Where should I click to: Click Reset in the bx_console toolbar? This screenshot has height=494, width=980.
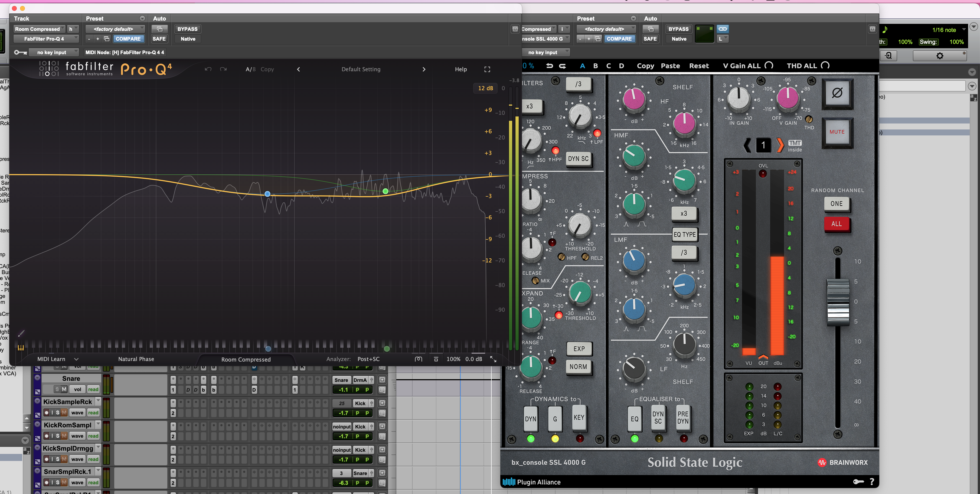[x=699, y=66]
